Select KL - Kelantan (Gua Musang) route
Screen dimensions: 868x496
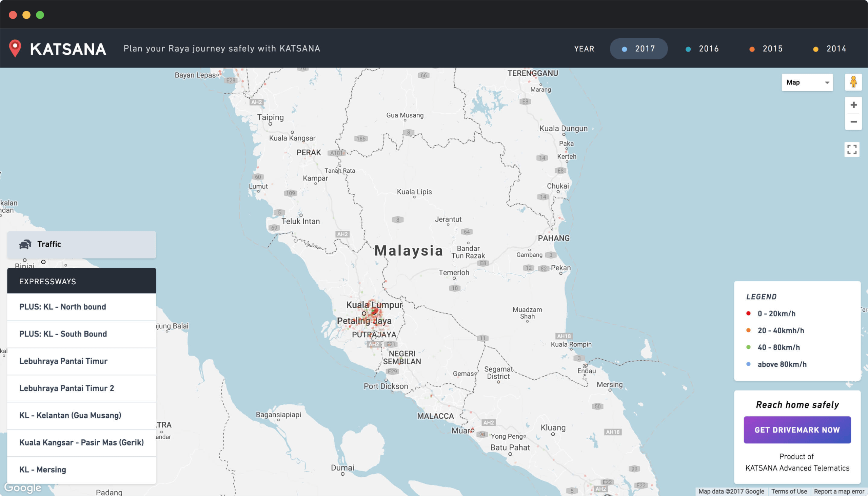click(82, 415)
